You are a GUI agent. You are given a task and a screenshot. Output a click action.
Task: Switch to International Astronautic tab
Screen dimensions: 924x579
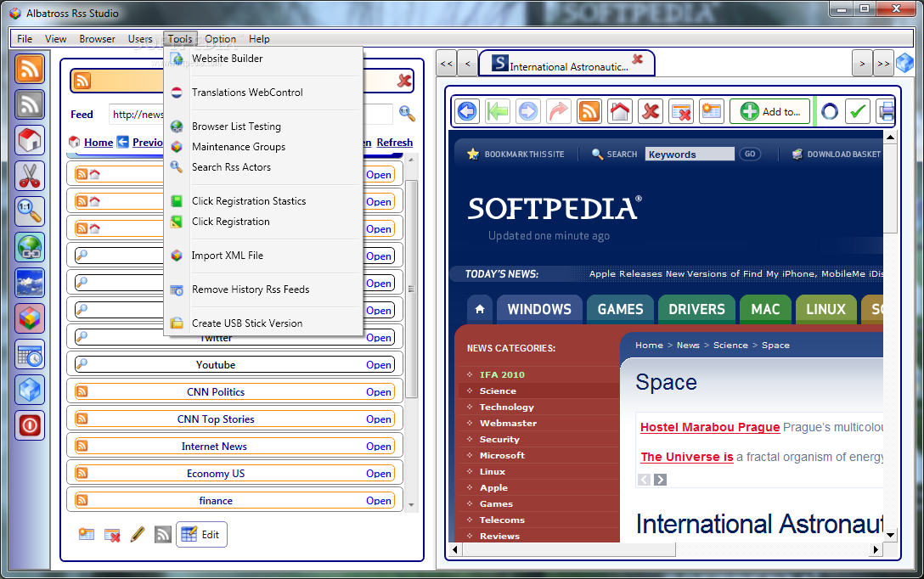click(x=566, y=64)
